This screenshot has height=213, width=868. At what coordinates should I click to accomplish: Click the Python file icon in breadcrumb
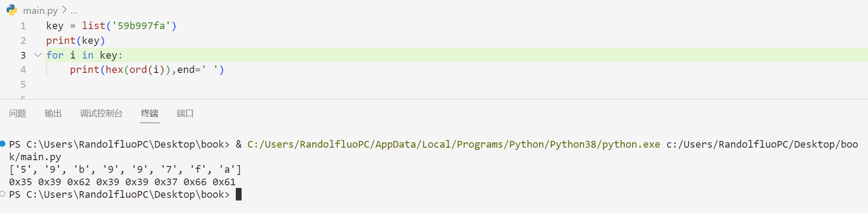click(x=12, y=10)
